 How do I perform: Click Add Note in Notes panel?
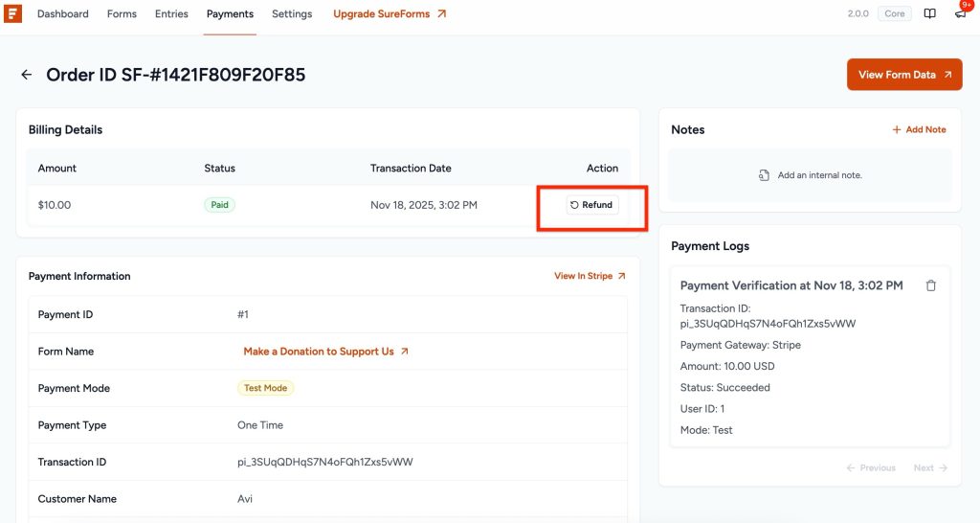pyautogui.click(x=919, y=129)
